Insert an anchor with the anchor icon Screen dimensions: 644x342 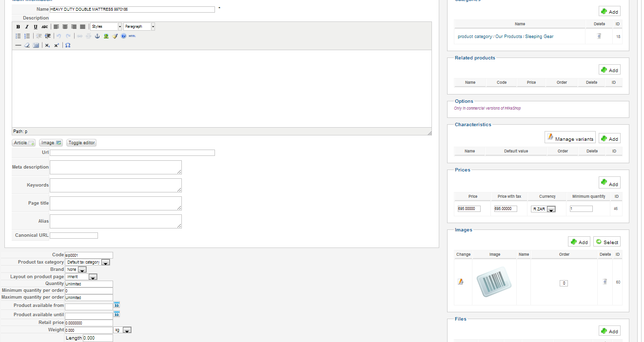[x=97, y=36]
